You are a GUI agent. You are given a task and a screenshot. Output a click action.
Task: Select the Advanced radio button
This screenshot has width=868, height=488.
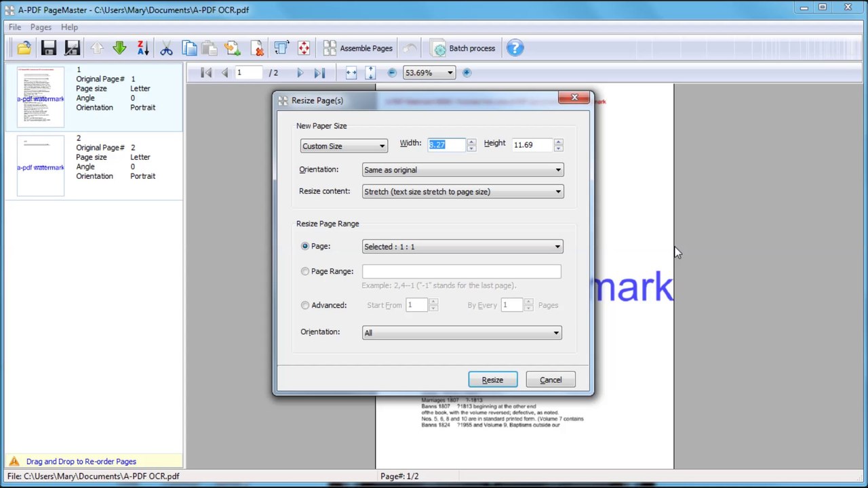[305, 305]
